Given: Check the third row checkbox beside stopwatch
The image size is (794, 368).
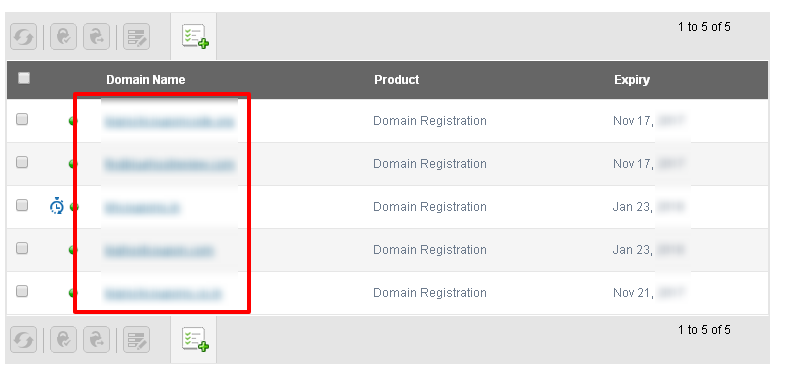Looking at the screenshot, I should 22,206.
